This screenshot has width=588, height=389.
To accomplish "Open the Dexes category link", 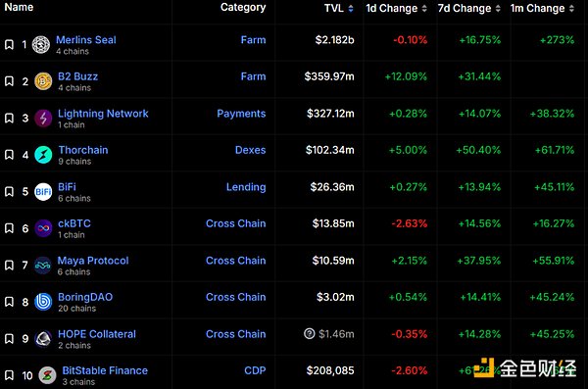I will (x=250, y=150).
